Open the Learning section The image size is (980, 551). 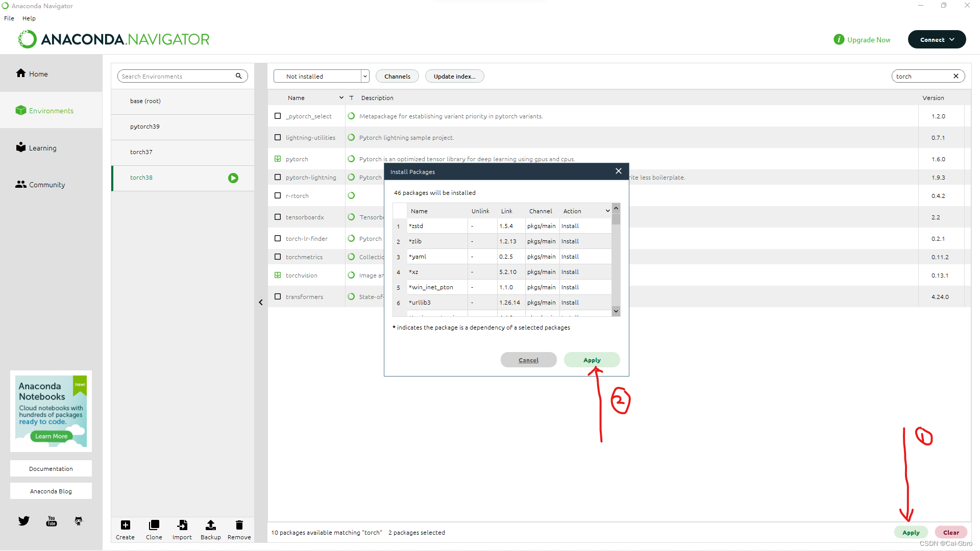36,147
